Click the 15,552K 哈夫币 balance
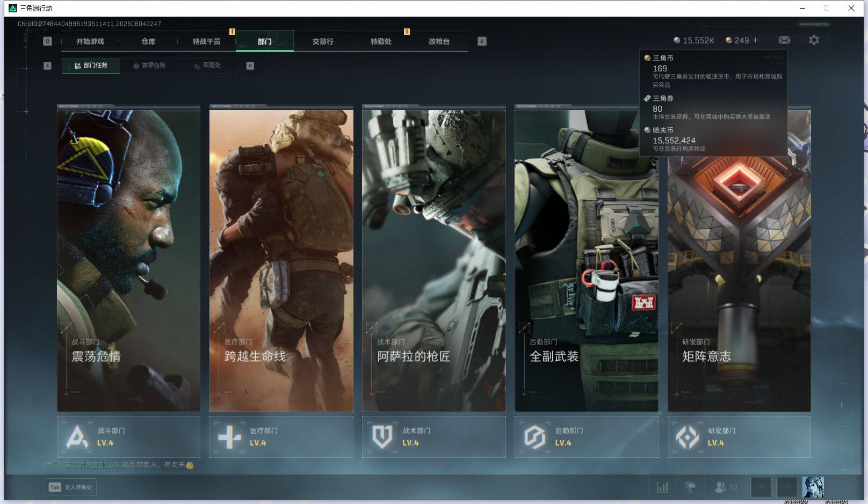This screenshot has height=504, width=868. (x=693, y=40)
